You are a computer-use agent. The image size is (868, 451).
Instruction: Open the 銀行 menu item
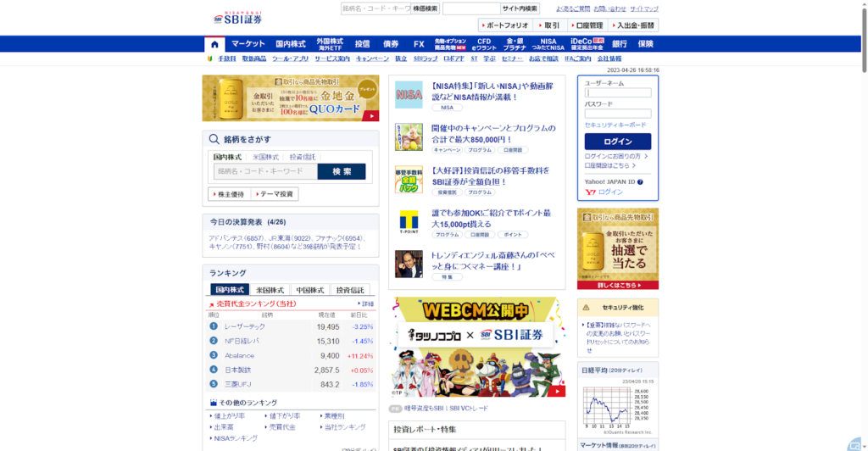click(620, 44)
